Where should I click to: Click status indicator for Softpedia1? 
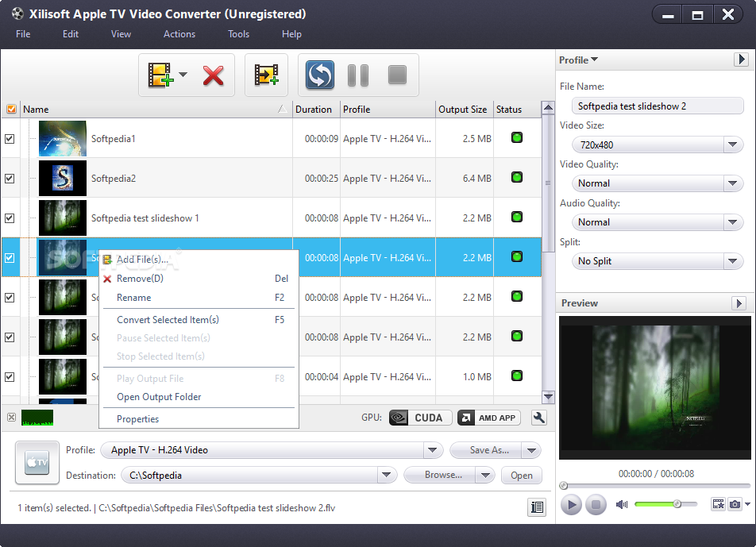[517, 138]
